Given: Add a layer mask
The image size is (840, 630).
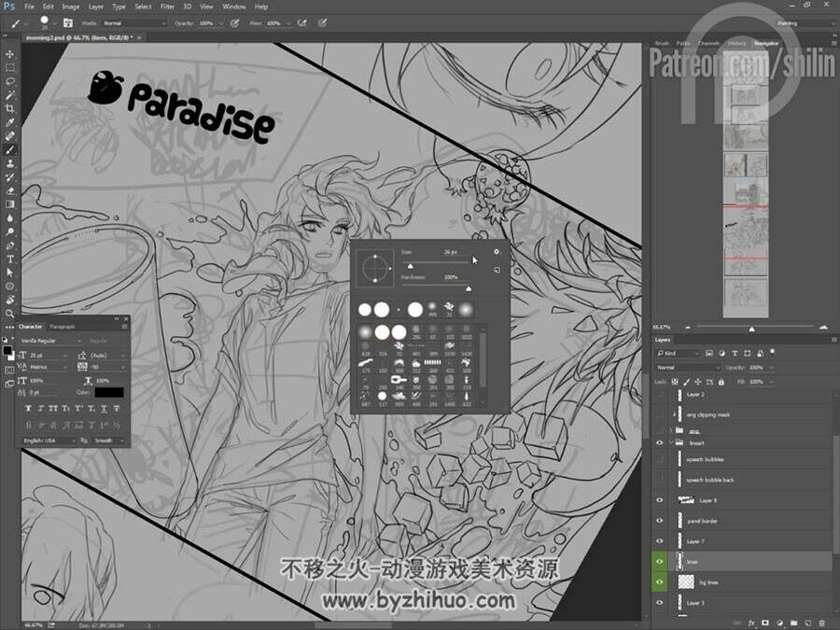Looking at the screenshot, I should click(765, 623).
